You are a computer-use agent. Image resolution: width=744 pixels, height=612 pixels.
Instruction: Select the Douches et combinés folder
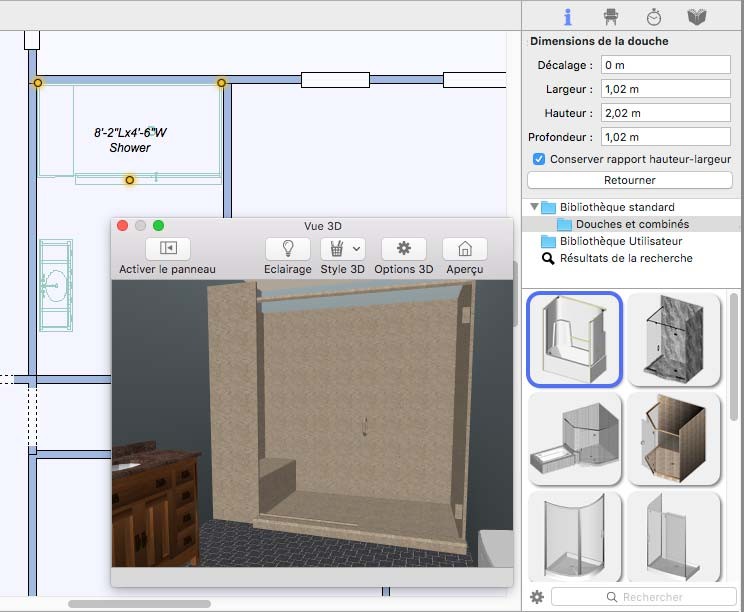tap(631, 224)
